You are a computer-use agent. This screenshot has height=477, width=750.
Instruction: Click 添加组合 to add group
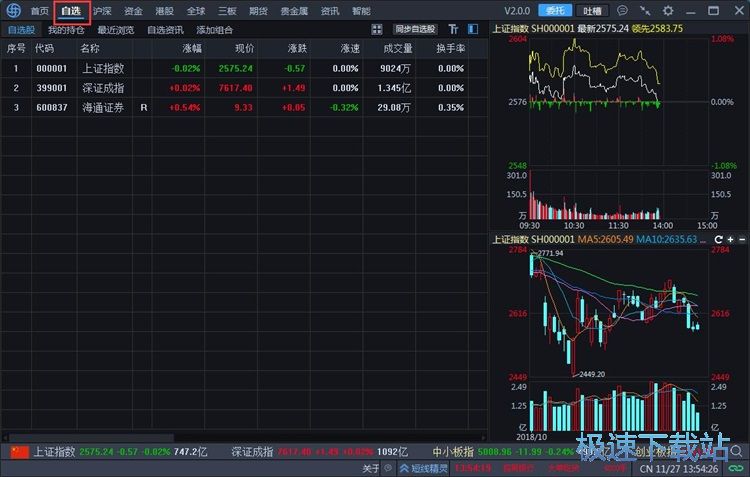click(214, 30)
